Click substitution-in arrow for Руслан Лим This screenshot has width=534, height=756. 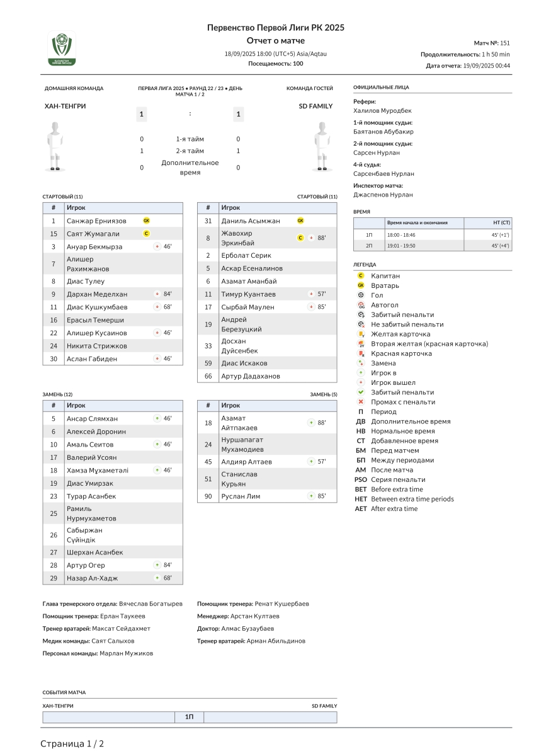[311, 496]
